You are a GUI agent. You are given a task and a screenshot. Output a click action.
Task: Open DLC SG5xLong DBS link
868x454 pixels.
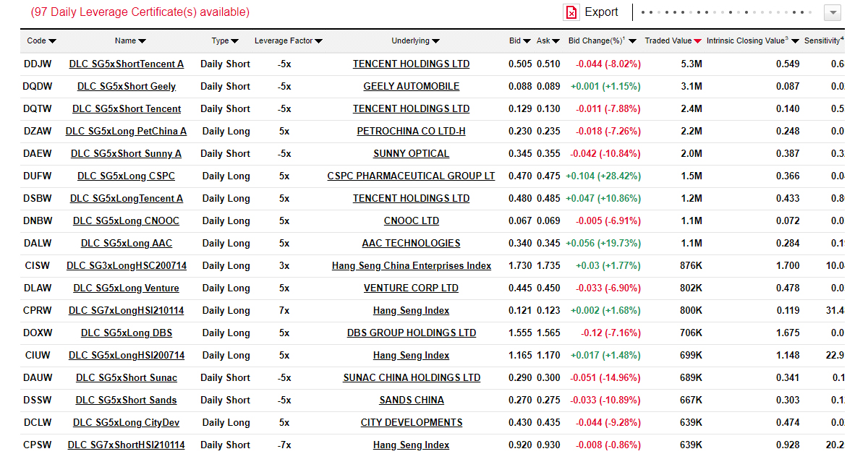click(127, 333)
